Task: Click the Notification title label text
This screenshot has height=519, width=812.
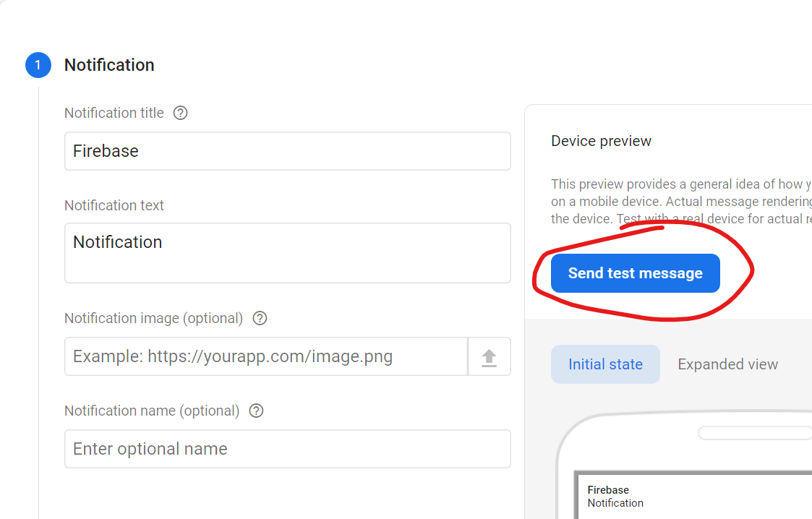Action: click(x=114, y=113)
